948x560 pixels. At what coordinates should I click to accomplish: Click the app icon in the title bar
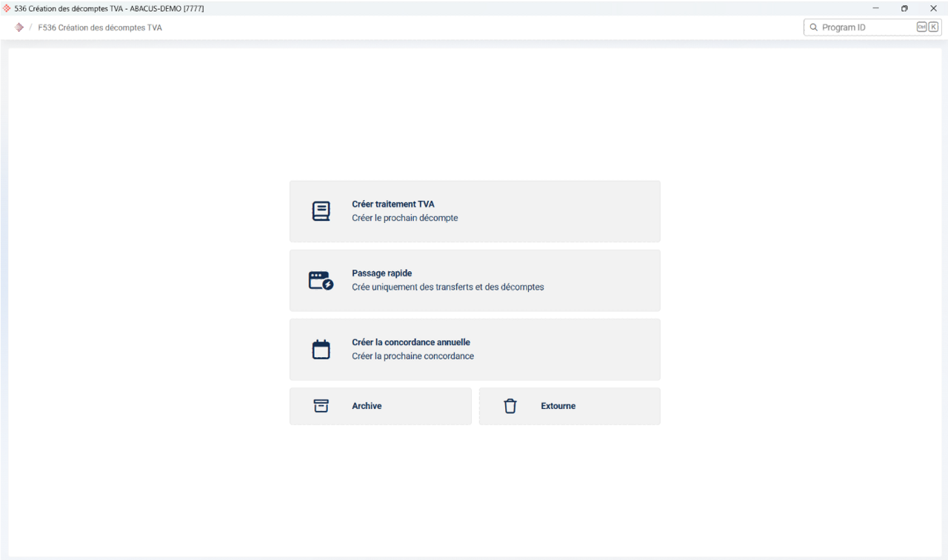(x=7, y=8)
